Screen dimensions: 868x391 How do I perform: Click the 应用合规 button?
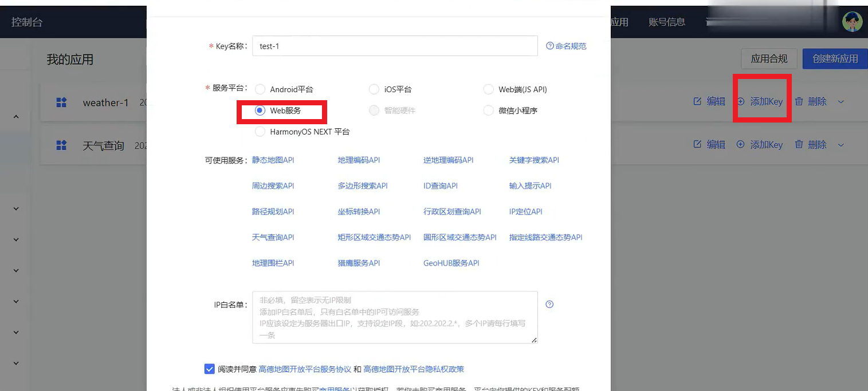tap(769, 58)
